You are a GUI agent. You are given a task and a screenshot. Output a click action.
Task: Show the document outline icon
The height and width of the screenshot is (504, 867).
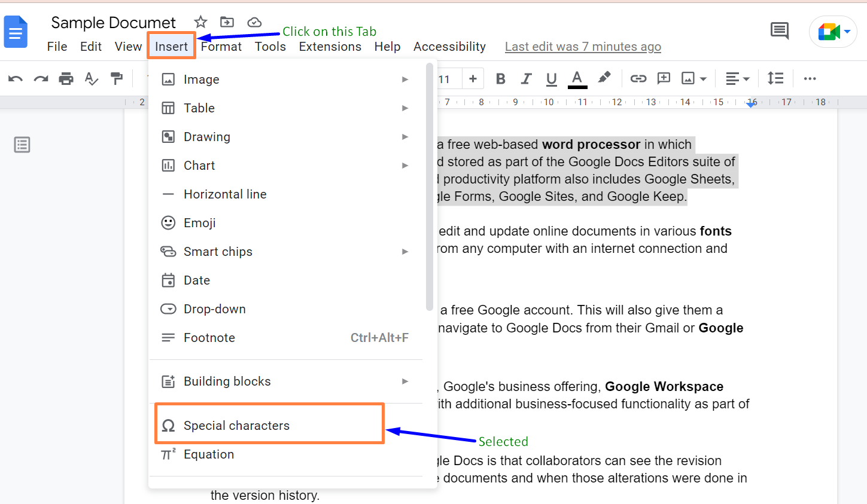click(22, 145)
